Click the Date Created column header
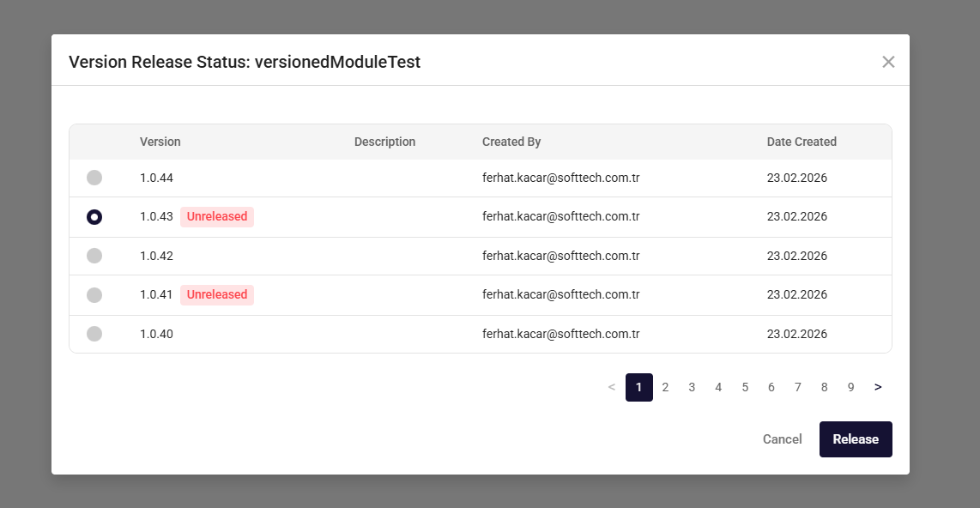 click(x=802, y=142)
